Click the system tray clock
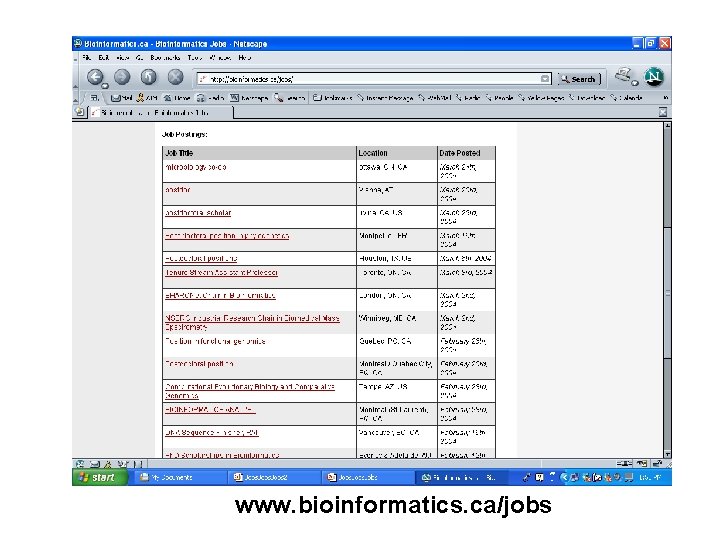This screenshot has height=540, width=720. coord(650,477)
